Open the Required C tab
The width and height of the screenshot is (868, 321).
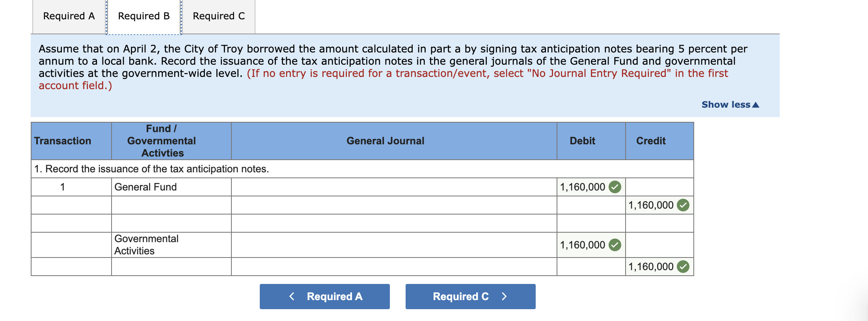click(x=219, y=16)
